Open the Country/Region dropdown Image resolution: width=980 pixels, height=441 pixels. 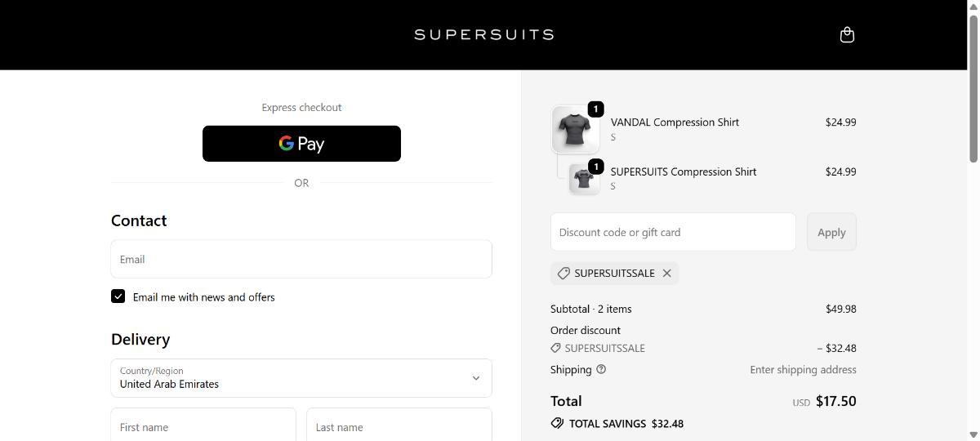click(x=301, y=378)
